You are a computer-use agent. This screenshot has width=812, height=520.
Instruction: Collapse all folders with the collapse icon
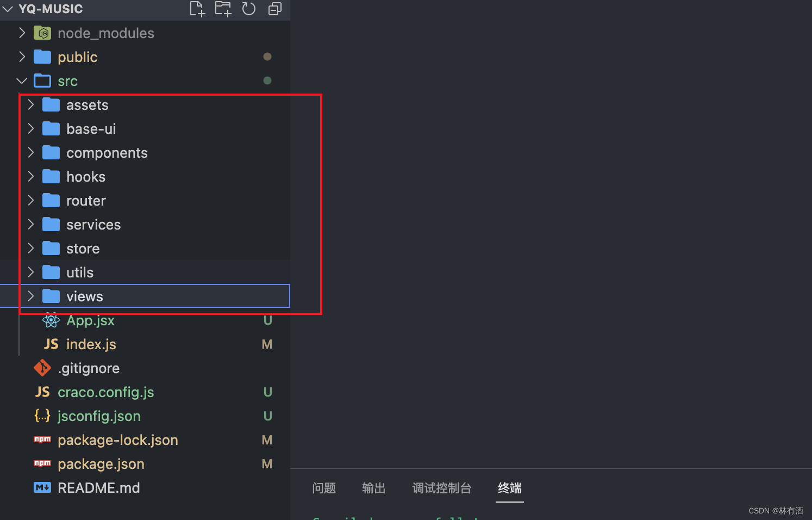tap(275, 9)
